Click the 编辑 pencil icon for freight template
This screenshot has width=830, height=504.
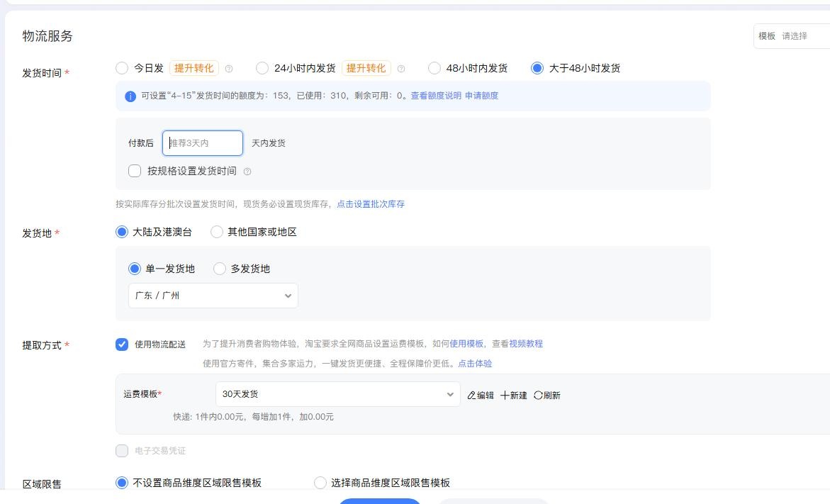(471, 396)
